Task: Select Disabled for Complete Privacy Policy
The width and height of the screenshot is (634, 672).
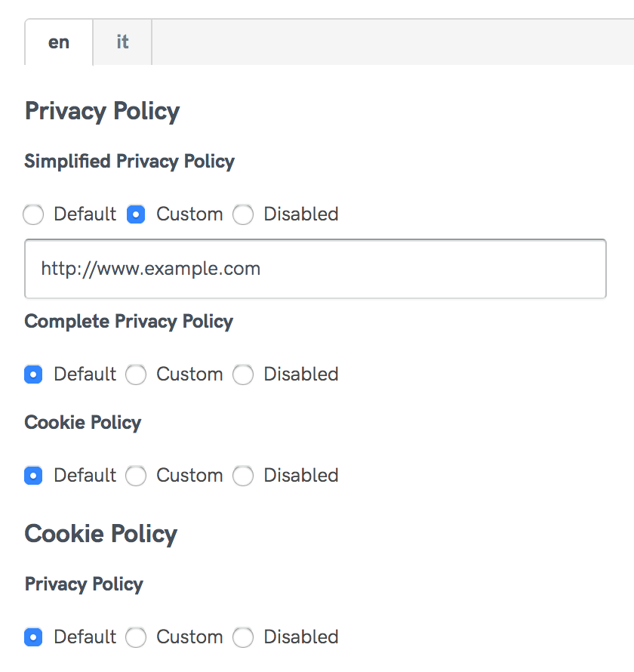Action: point(243,374)
